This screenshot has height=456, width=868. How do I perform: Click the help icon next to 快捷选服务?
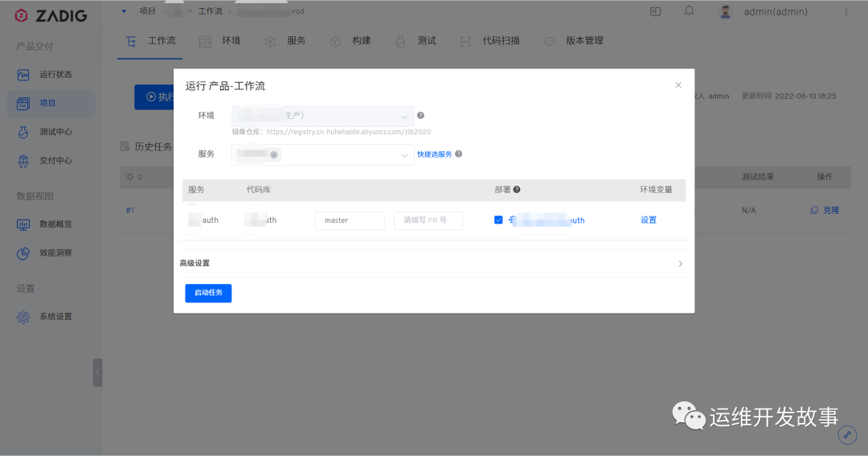(x=458, y=154)
